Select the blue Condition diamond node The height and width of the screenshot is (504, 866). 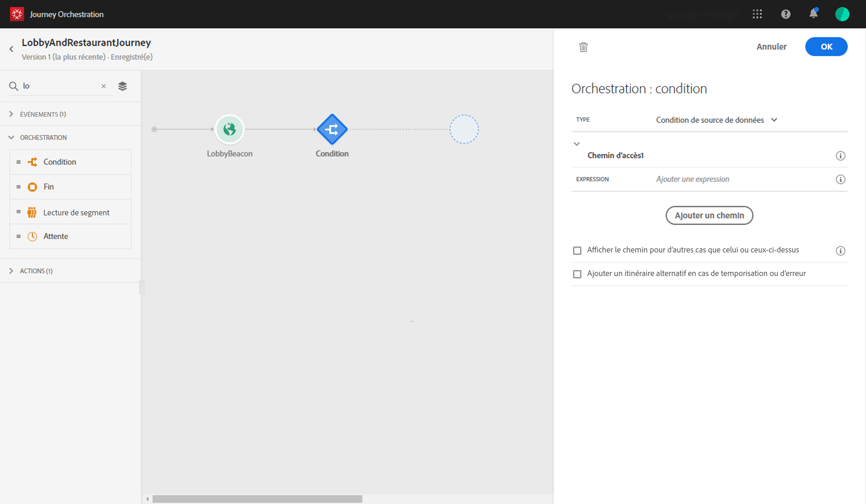[x=332, y=130]
